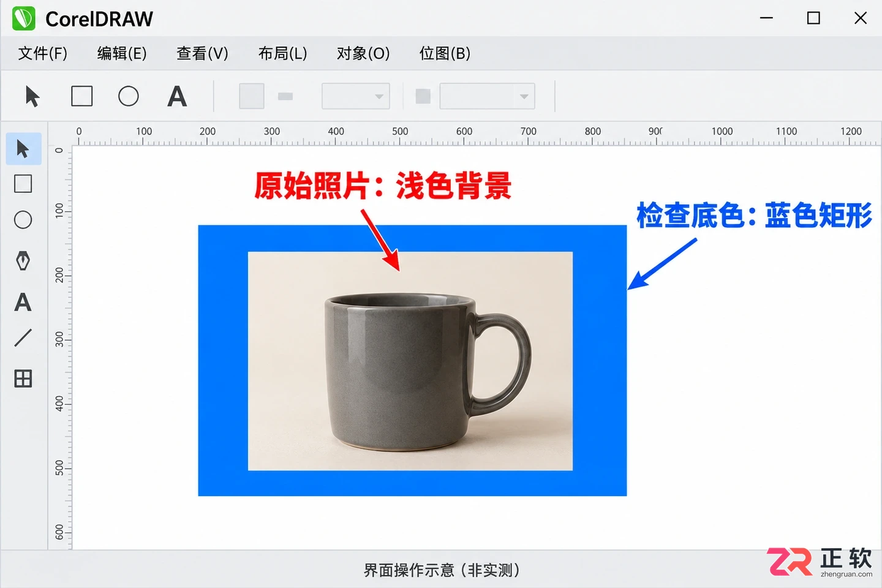Open the 编辑(E) menu
This screenshot has height=588, width=882.
[122, 54]
